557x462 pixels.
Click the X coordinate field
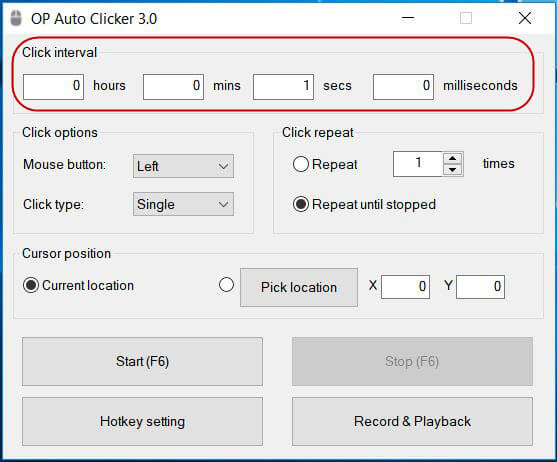pos(405,287)
